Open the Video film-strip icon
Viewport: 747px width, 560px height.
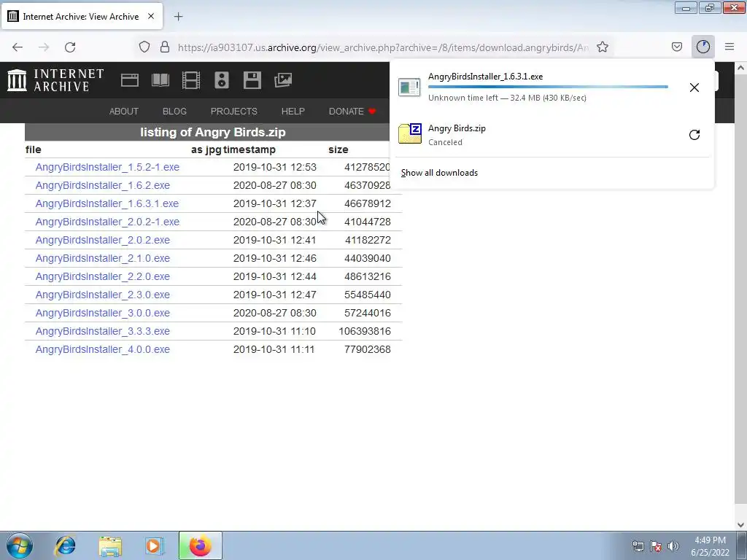click(x=191, y=80)
